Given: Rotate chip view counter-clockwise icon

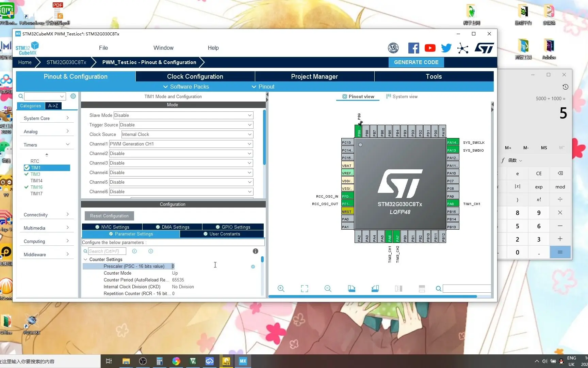Looking at the screenshot, I should pyautogui.click(x=375, y=289).
